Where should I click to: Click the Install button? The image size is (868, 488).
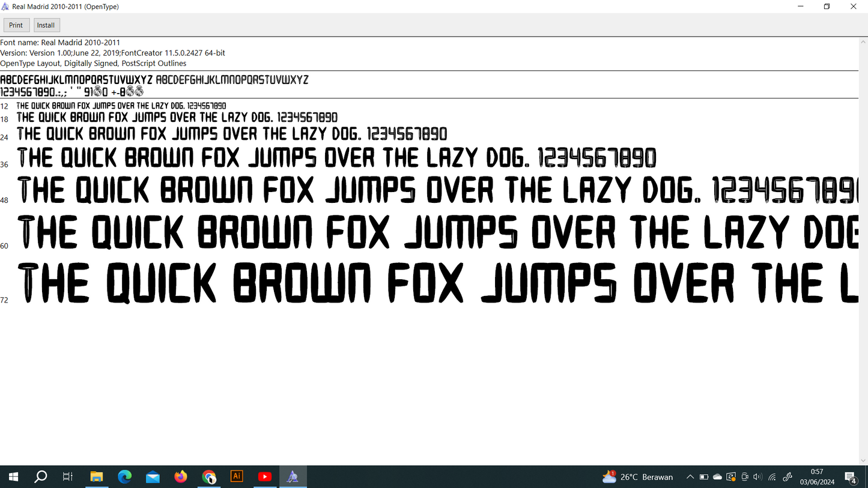tap(46, 25)
